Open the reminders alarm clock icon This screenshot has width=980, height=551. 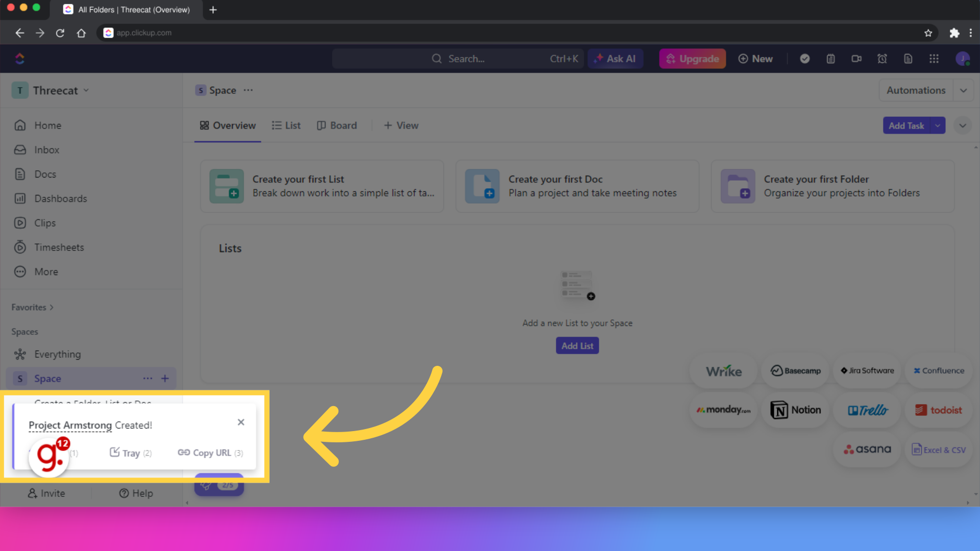(x=882, y=59)
